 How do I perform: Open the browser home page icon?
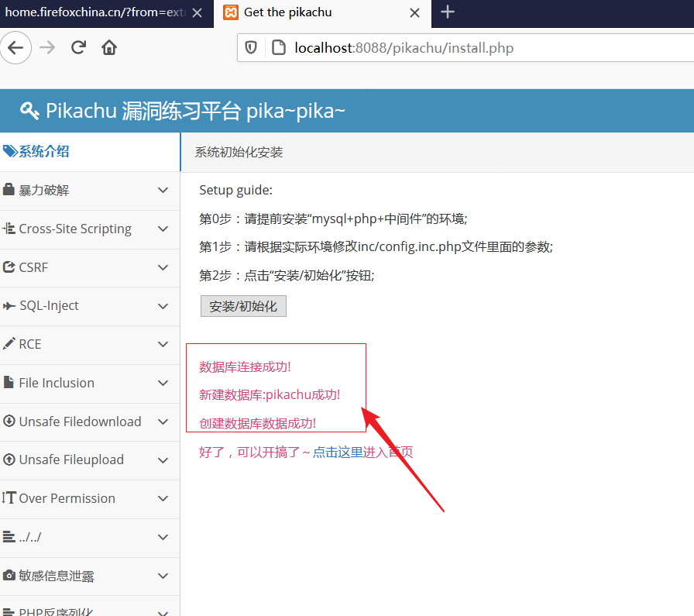(x=109, y=47)
